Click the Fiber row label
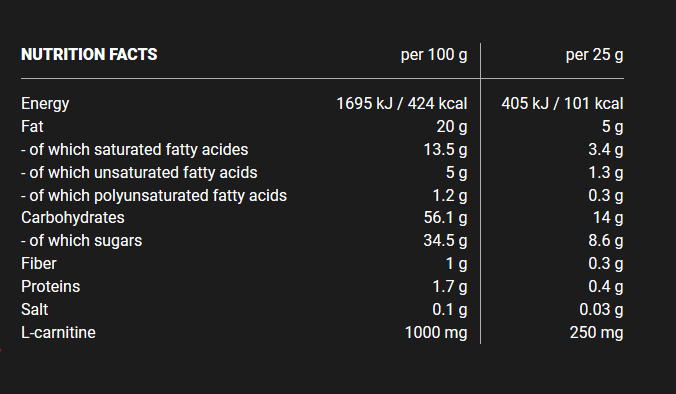 pos(39,263)
